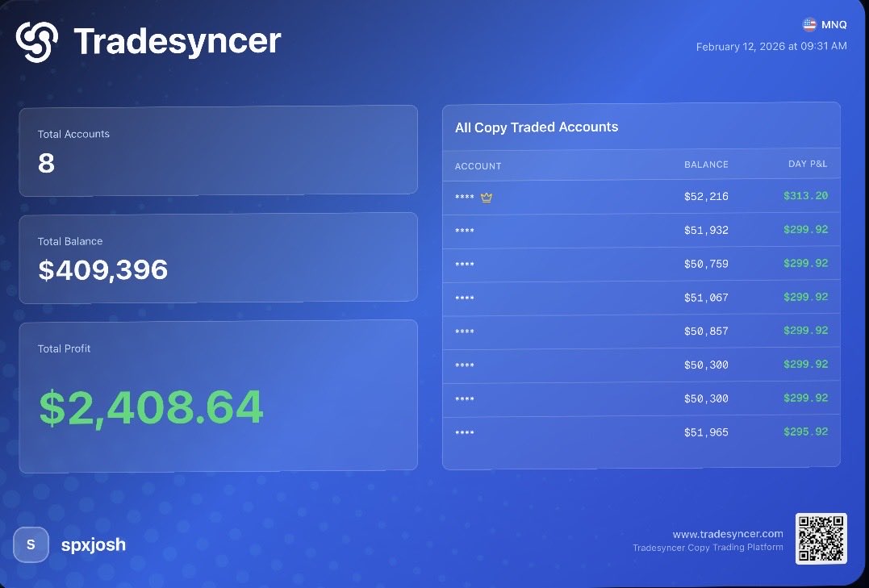Select the spxjosh username
The height and width of the screenshot is (588, 869).
point(93,544)
